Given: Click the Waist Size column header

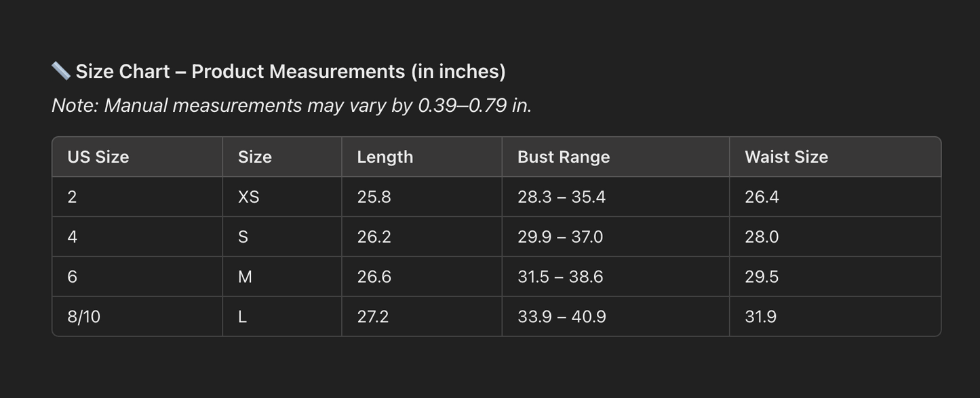Looking at the screenshot, I should 786,157.
